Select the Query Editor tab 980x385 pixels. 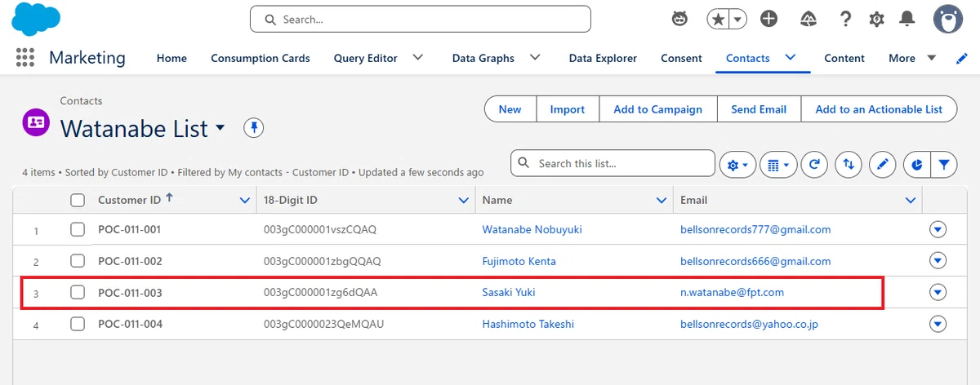tap(365, 58)
